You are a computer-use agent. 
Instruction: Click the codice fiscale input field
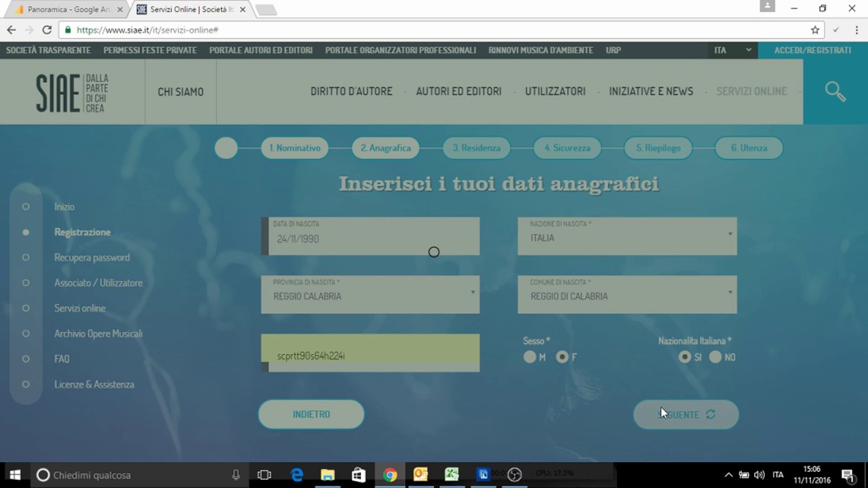click(370, 352)
